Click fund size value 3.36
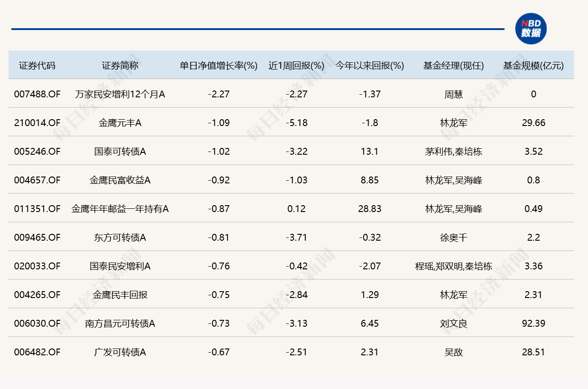 [x=533, y=266]
